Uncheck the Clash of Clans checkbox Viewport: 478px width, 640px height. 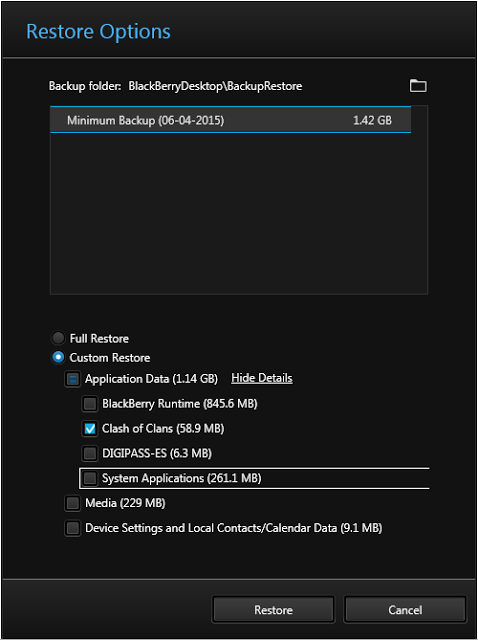(x=90, y=429)
